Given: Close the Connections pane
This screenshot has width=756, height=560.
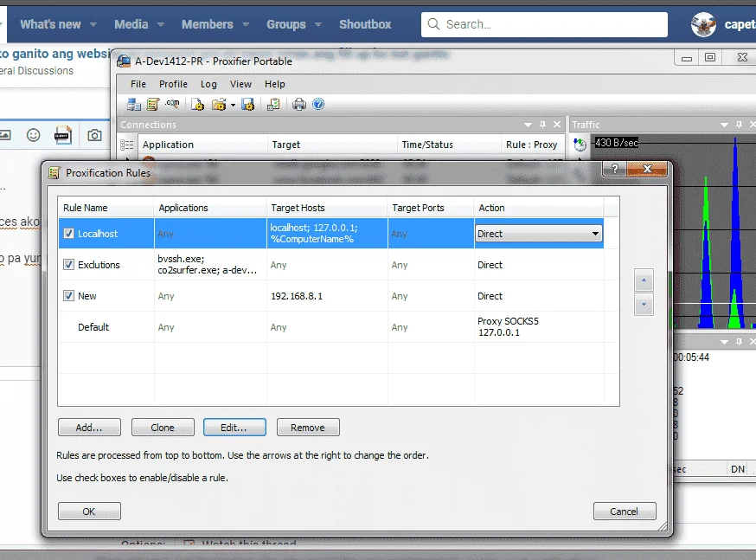Looking at the screenshot, I should click(557, 125).
